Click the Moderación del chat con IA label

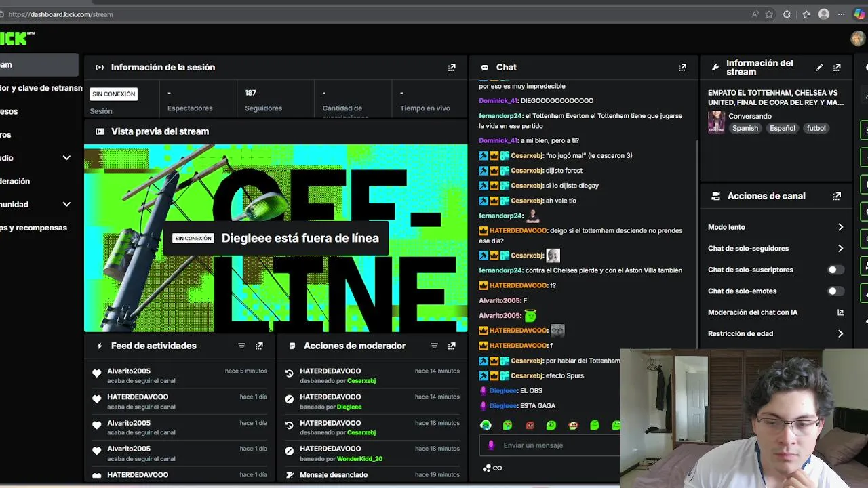[x=753, y=312]
